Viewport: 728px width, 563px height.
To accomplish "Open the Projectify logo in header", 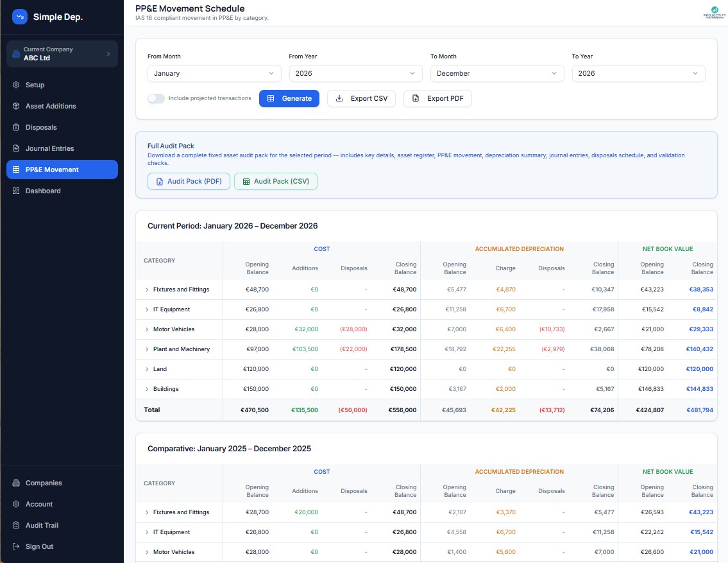I will [714, 12].
